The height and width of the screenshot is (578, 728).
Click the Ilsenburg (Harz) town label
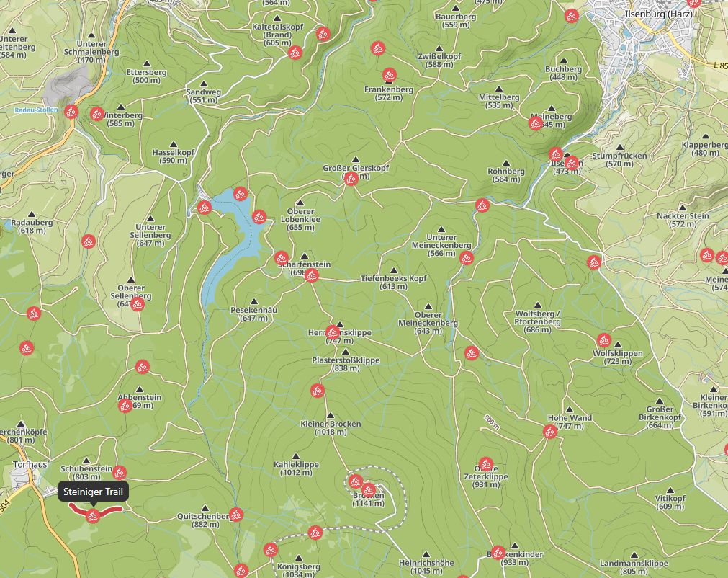658,14
